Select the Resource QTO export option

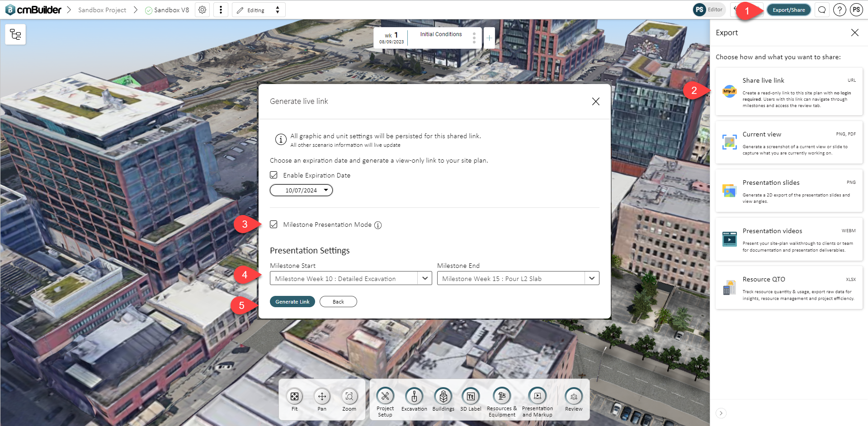(x=789, y=288)
